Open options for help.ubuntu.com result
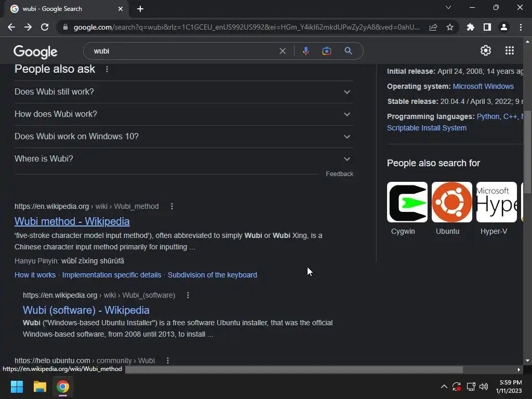The width and height of the screenshot is (532, 399). tap(168, 361)
